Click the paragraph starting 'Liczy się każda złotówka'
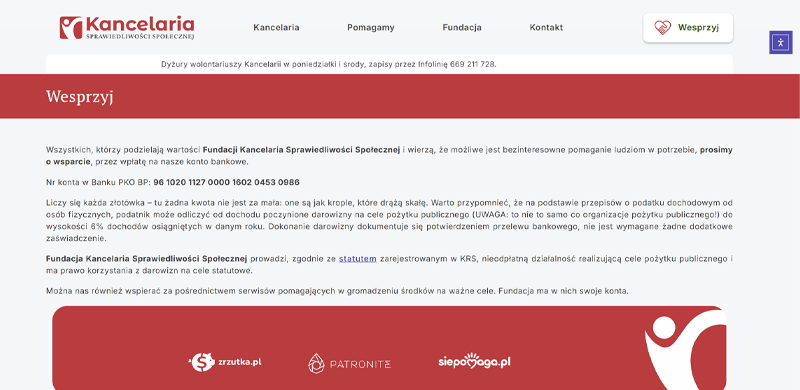 point(389,221)
